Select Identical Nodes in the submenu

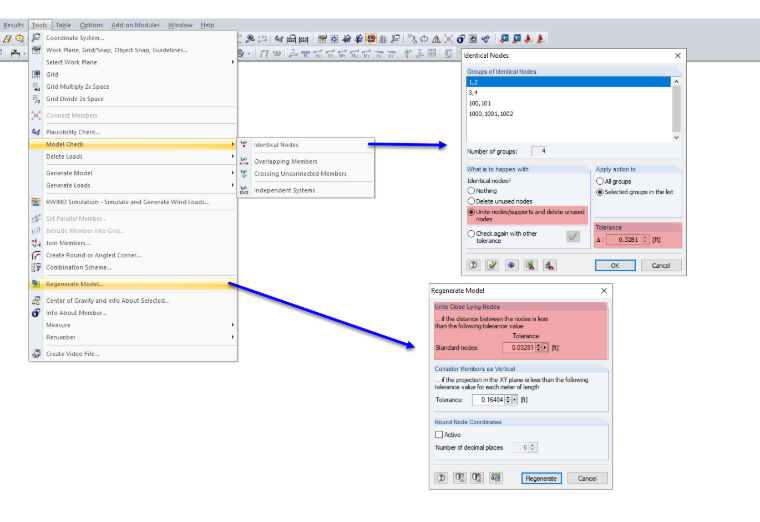click(x=306, y=144)
